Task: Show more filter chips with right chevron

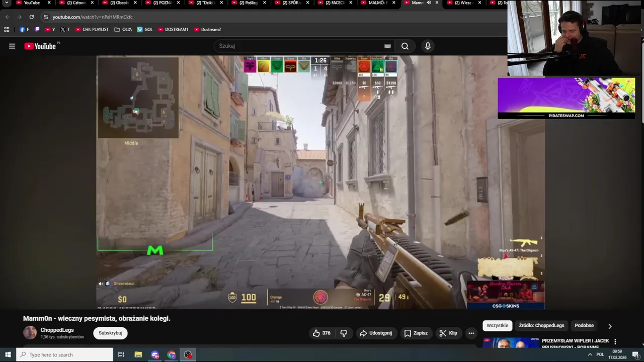Action: point(610,326)
